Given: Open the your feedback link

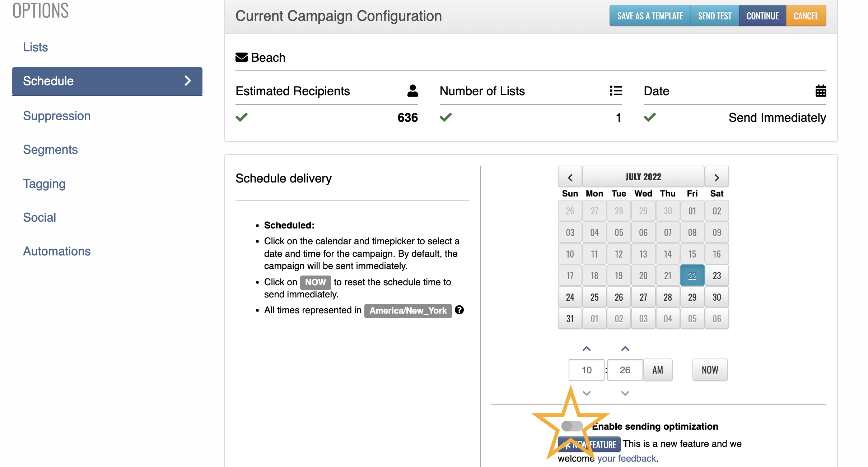Looking at the screenshot, I should [627, 458].
